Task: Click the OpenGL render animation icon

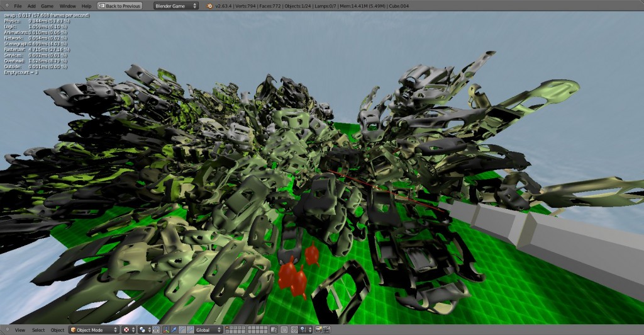Action: point(326,330)
